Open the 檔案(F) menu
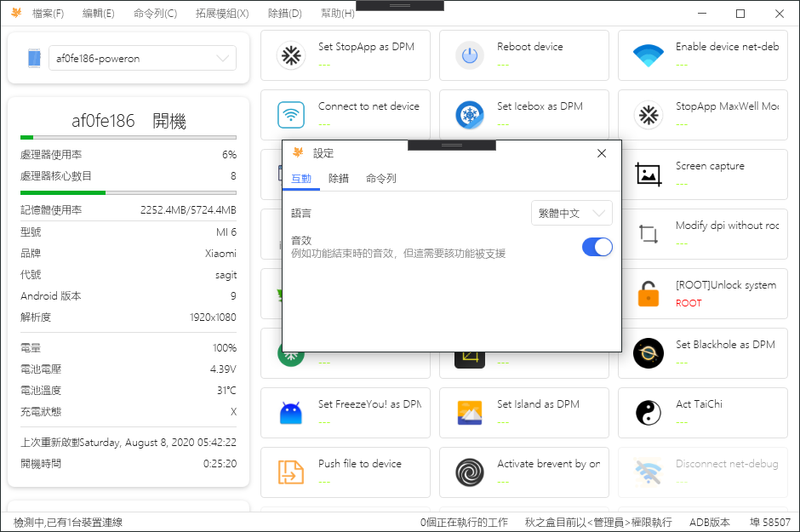Image resolution: width=800 pixels, height=532 pixels. point(48,14)
